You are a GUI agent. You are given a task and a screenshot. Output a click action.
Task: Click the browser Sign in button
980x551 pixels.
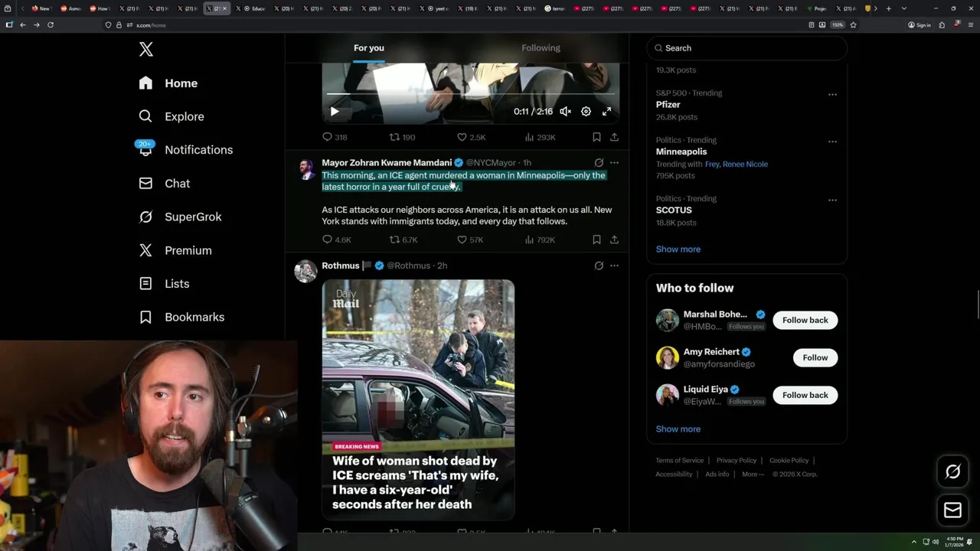920,25
